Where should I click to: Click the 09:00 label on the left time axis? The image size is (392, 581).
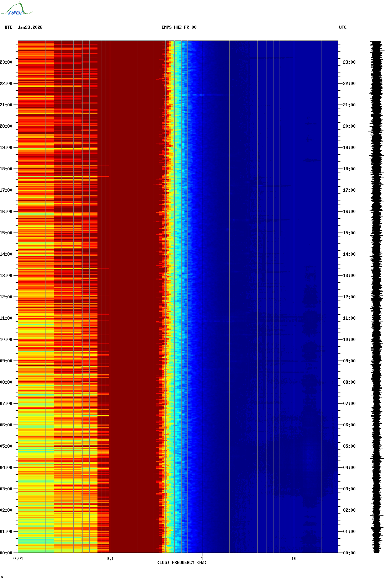(6, 361)
